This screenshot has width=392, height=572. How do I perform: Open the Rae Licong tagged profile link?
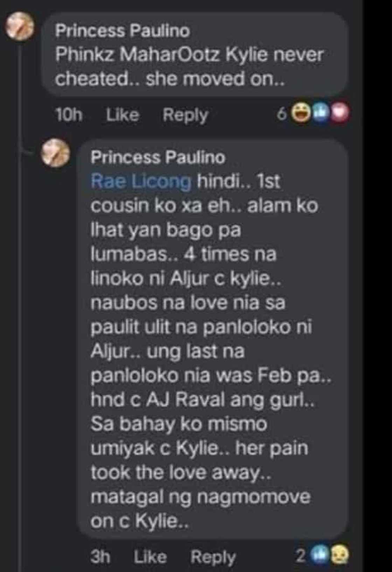pyautogui.click(x=141, y=182)
